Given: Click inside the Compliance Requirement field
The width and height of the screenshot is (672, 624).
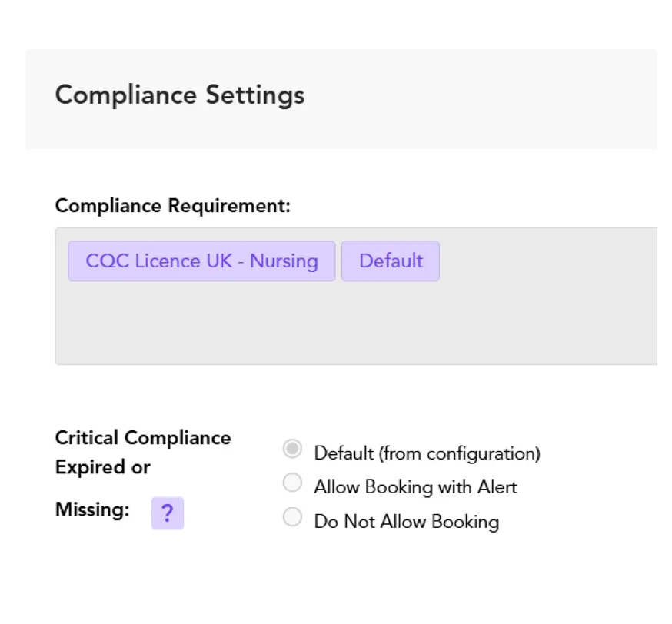Looking at the screenshot, I should tap(356, 297).
